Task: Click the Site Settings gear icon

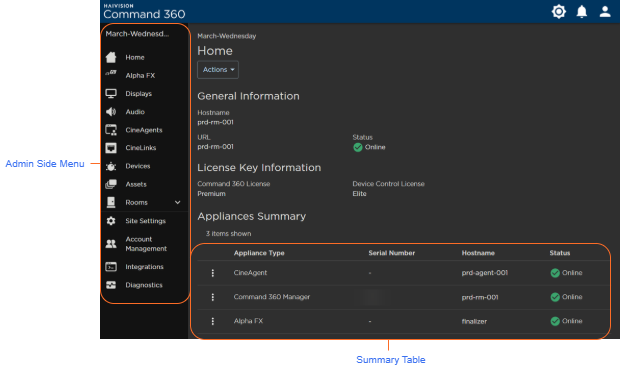Action: coord(111,221)
